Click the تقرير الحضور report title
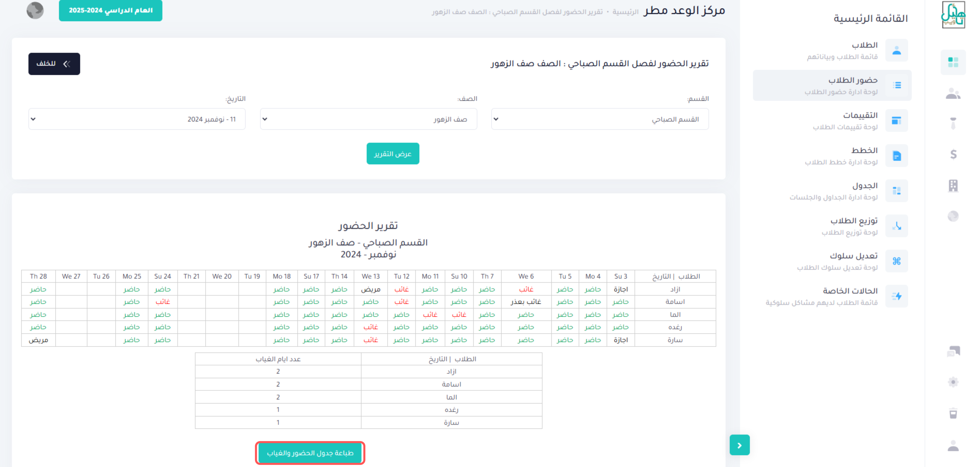This screenshot has width=980, height=467. [368, 226]
